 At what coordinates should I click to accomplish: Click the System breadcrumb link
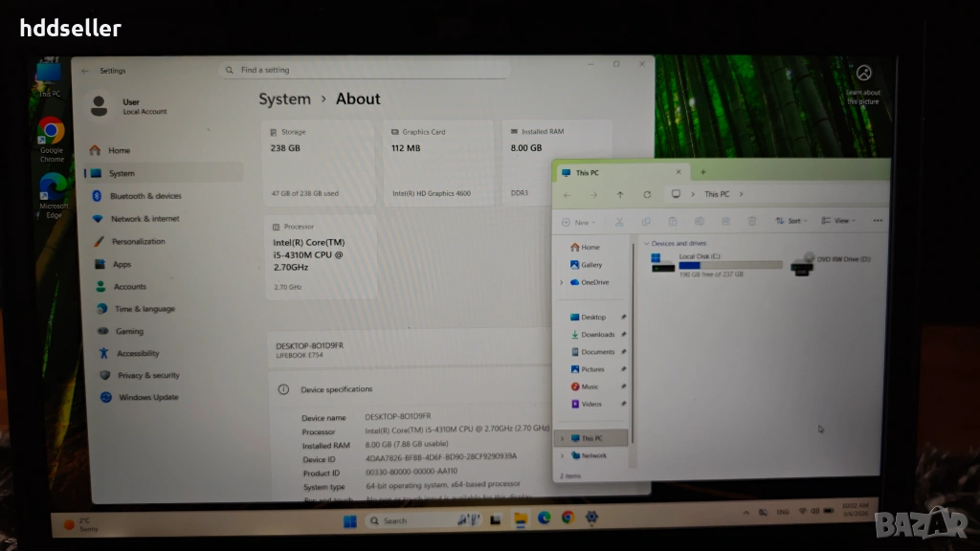284,99
